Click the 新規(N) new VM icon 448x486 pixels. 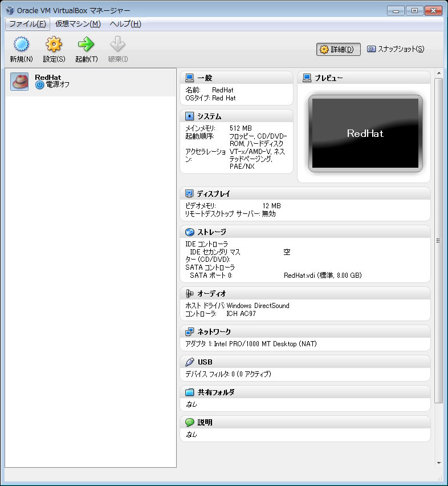(21, 44)
